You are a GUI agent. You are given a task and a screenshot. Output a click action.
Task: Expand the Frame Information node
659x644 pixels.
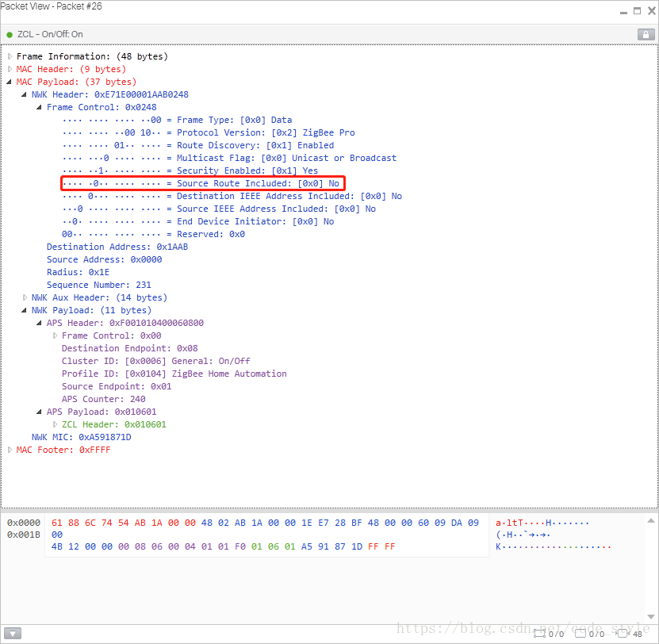pos(10,56)
